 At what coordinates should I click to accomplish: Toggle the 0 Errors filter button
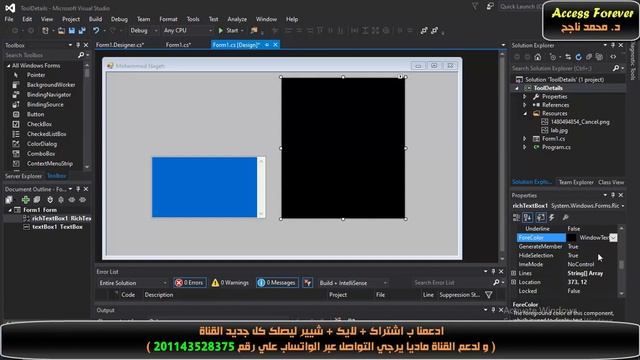coord(189,282)
